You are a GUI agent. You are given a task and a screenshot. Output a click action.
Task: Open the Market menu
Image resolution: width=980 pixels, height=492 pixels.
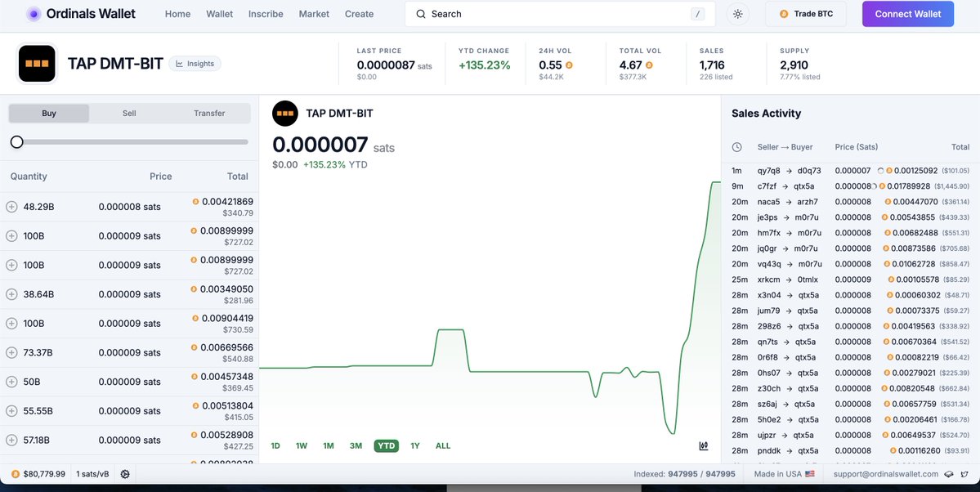coord(314,14)
